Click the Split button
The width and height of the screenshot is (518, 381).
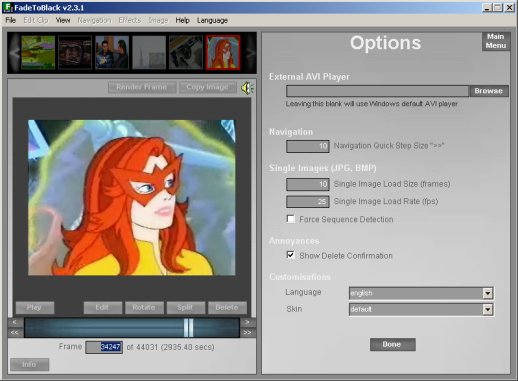tap(185, 308)
